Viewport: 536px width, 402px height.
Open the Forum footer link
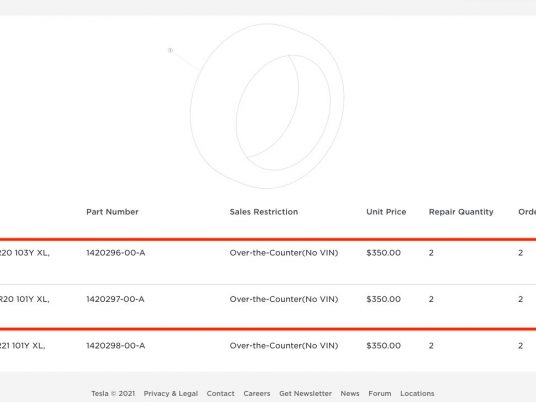pos(379,393)
